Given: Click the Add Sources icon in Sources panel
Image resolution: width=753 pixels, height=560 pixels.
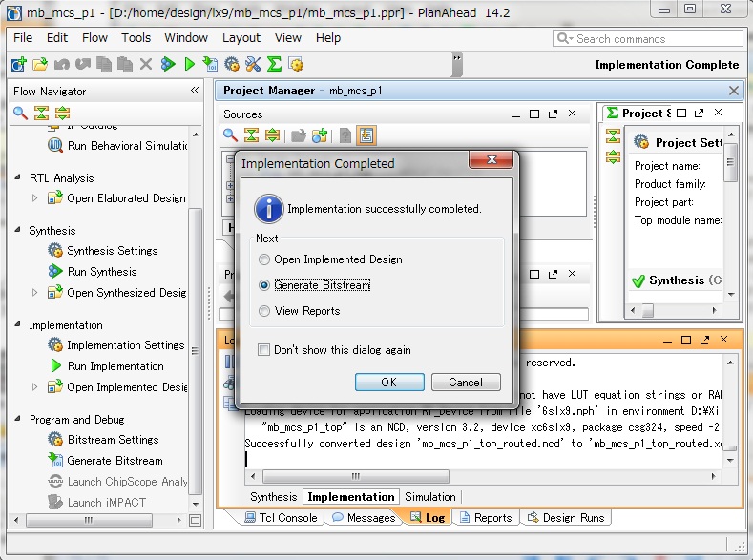Looking at the screenshot, I should [x=320, y=135].
